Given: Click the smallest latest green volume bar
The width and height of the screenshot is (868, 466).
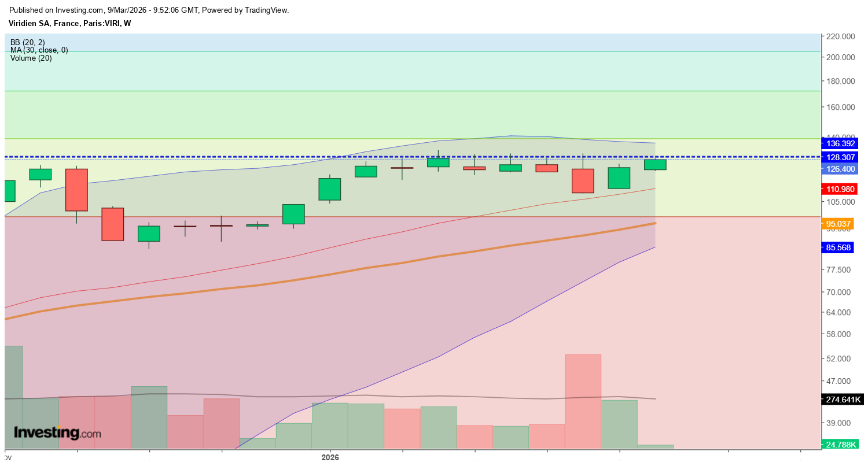Looking at the screenshot, I should point(655,446).
